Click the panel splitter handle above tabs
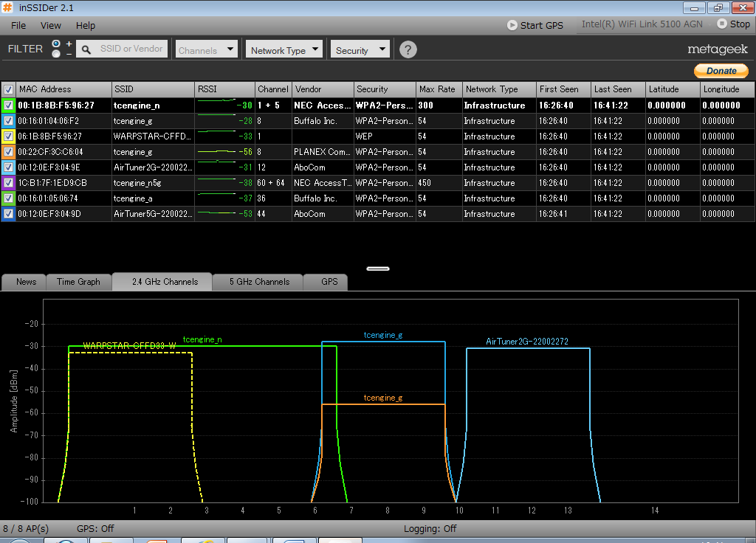Viewport: 756px width, 543px height. pos(378,269)
